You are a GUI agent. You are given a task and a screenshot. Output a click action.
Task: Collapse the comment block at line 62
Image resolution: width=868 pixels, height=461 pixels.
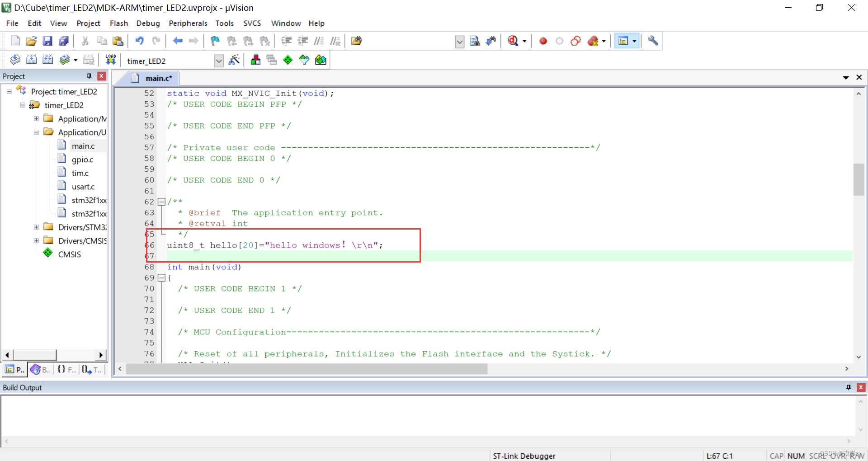pyautogui.click(x=161, y=202)
